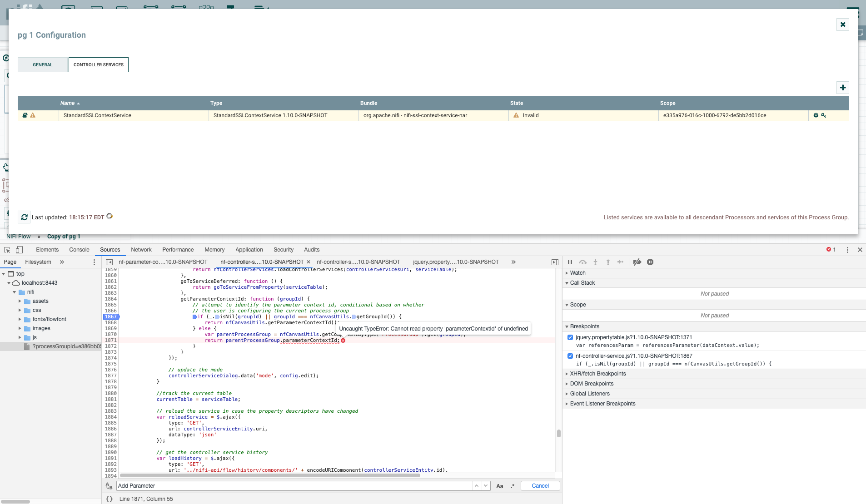Click the debugger Step button
The height and width of the screenshot is (504, 866).
(x=620, y=262)
